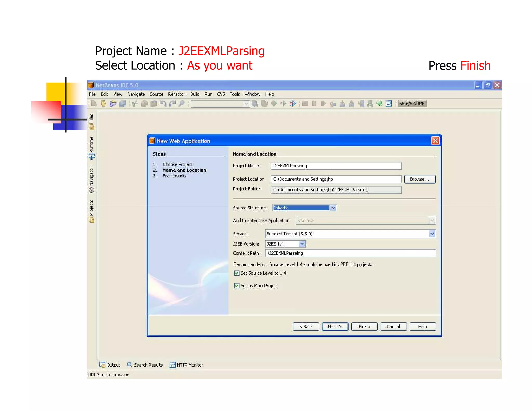Open Project using the folder toolbar icon
Viewport: 532px width, 411px height.
coord(113,104)
